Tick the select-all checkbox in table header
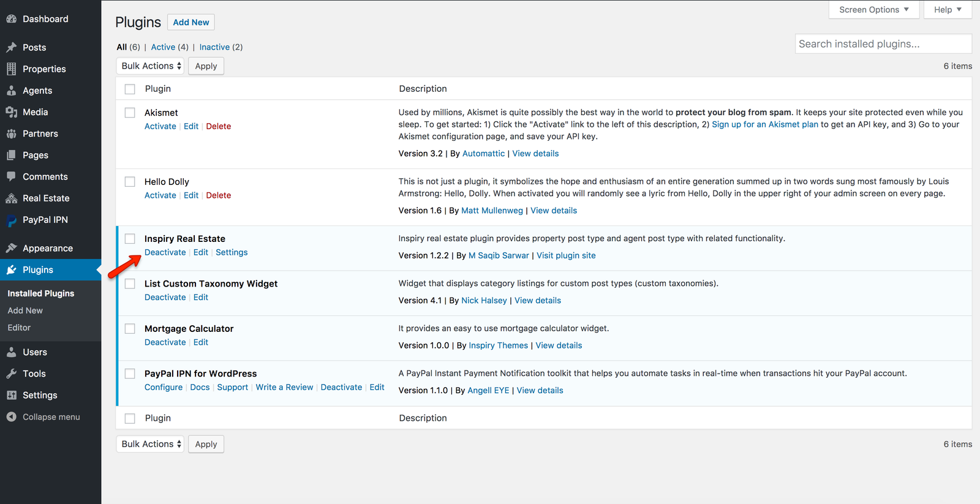The width and height of the screenshot is (980, 504). (130, 89)
